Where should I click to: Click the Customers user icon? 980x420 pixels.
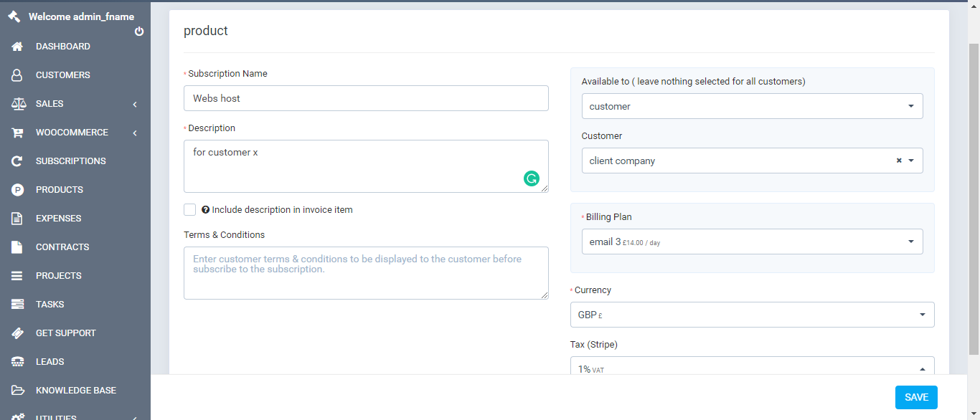pyautogui.click(x=18, y=75)
